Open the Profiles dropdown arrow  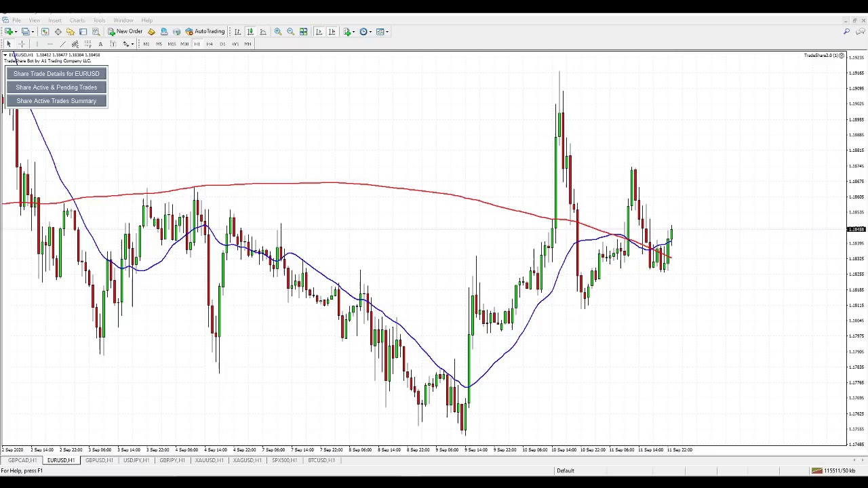[x=33, y=32]
